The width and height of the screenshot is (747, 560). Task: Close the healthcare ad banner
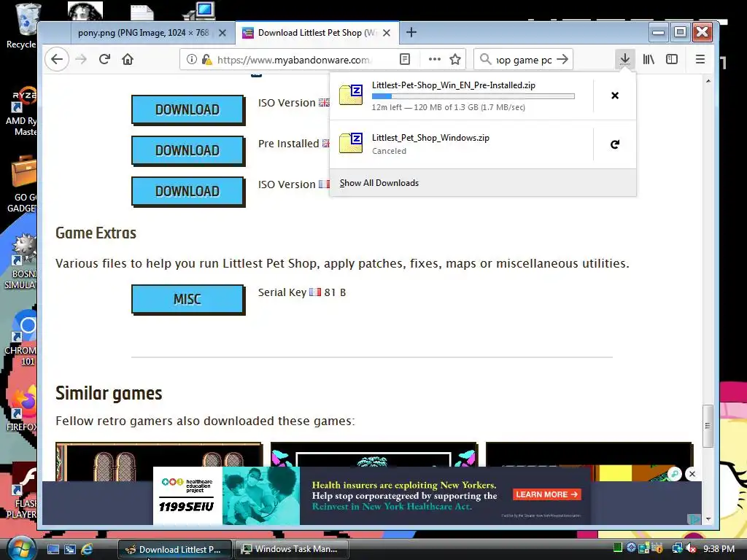(x=692, y=474)
